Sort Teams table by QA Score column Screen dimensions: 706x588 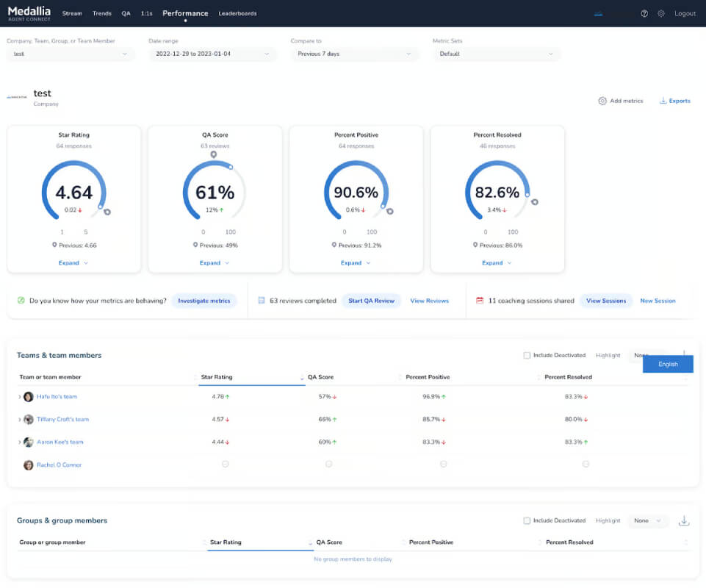click(x=320, y=377)
